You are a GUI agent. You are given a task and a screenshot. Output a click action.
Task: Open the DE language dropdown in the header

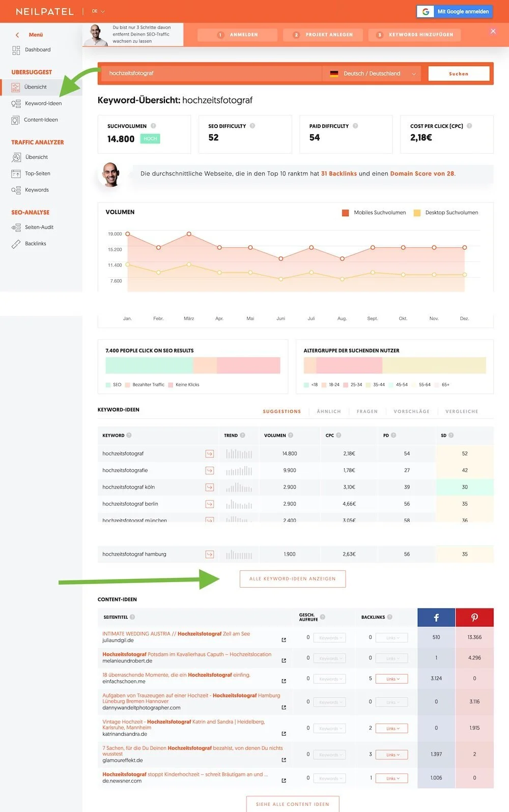tap(98, 11)
